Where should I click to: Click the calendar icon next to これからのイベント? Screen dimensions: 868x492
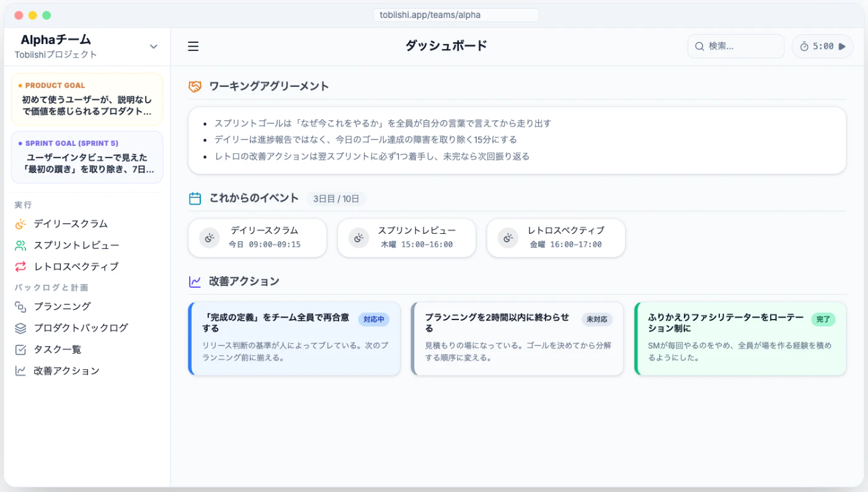[x=196, y=198]
